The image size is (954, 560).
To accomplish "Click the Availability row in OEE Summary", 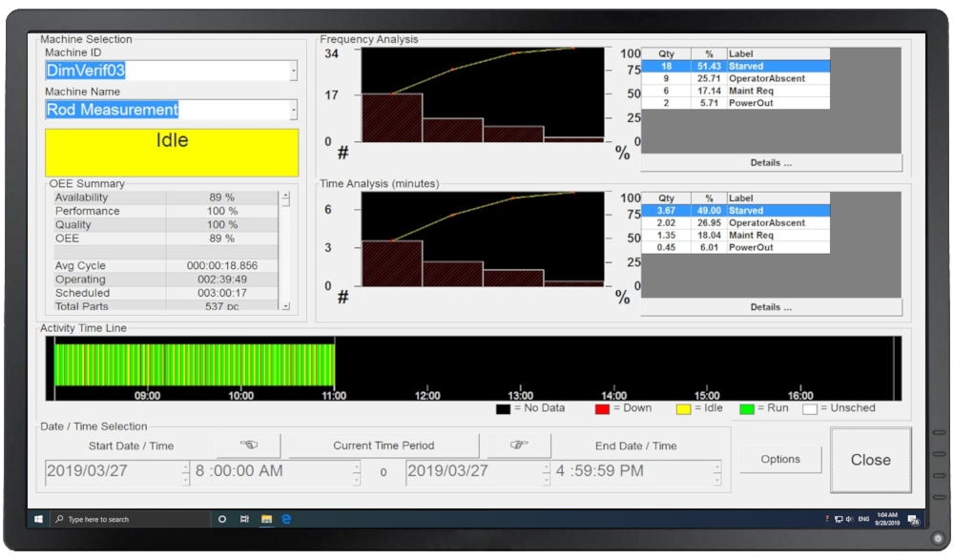I will click(x=166, y=197).
